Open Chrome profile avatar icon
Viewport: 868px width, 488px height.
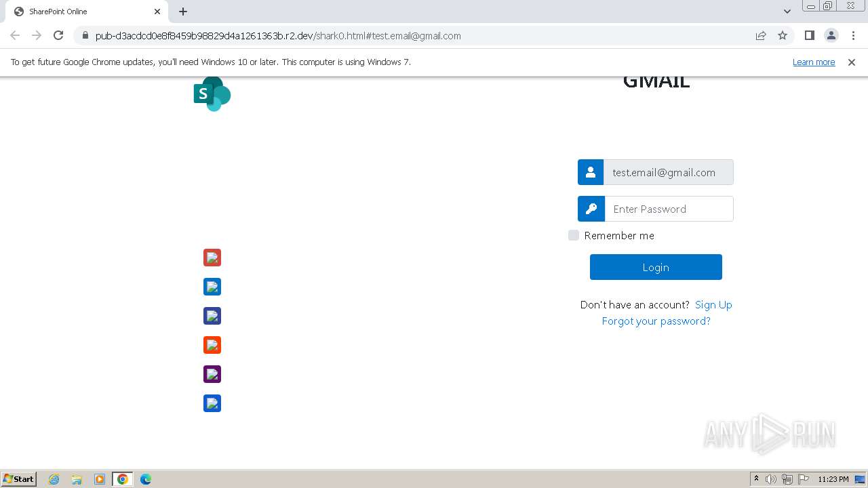point(831,35)
